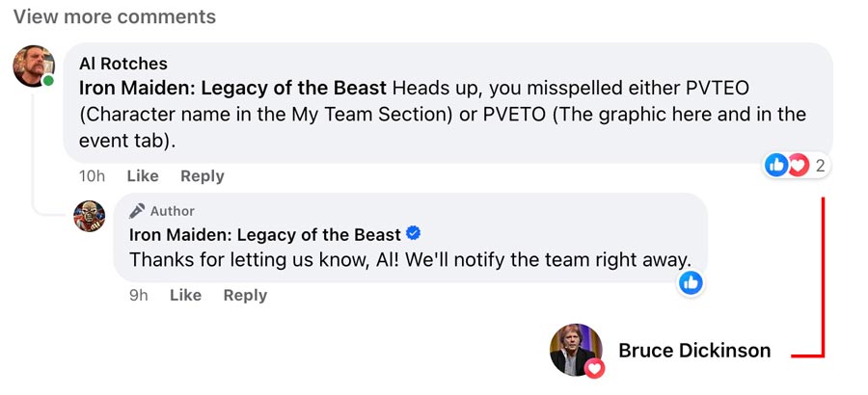This screenshot has width=868, height=395.
Task: Click the red heart reaction on Al's comment
Action: point(798,165)
